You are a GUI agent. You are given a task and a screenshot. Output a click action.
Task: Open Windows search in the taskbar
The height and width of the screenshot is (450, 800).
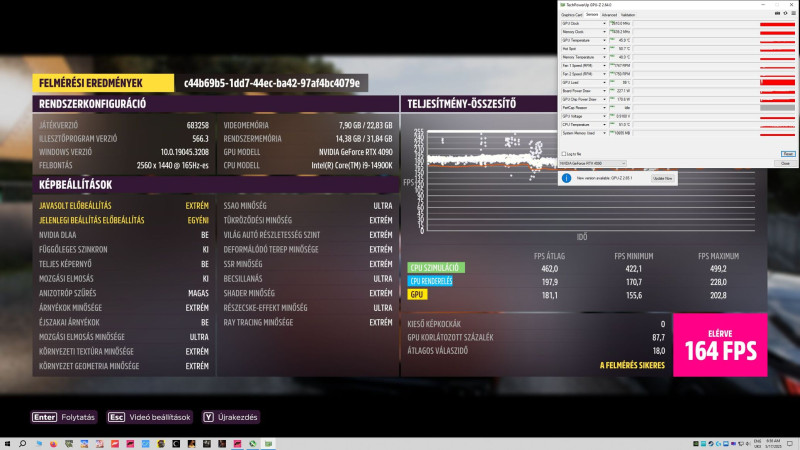22,444
